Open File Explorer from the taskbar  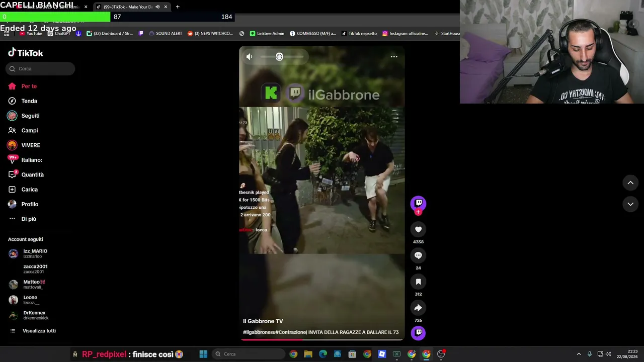coord(308,354)
